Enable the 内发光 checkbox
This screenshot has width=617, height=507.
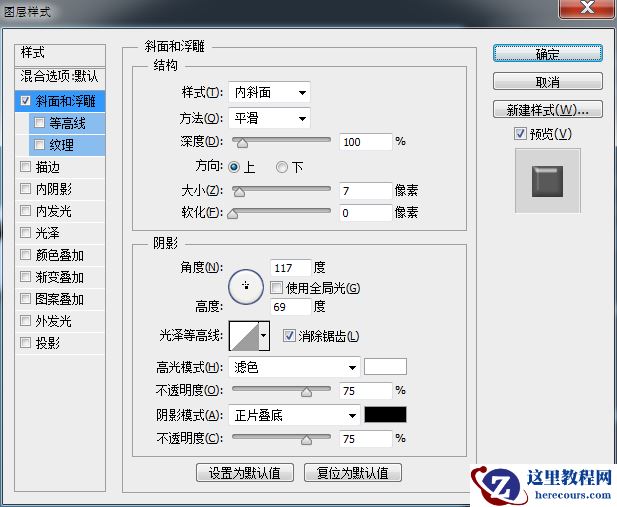click(26, 211)
